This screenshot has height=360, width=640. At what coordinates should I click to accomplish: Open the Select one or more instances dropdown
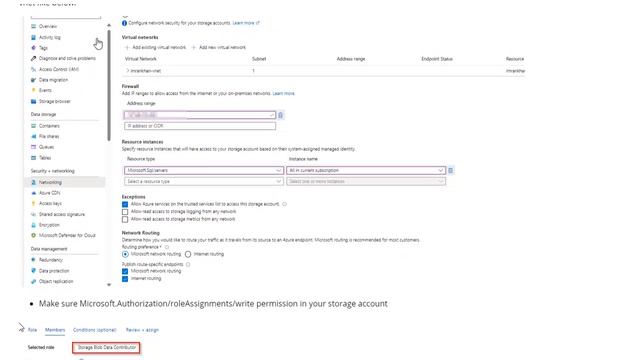click(366, 181)
